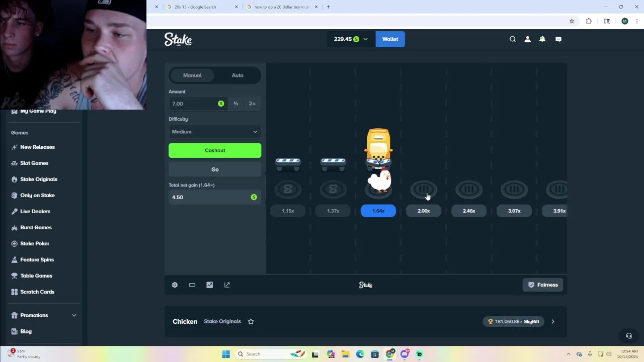Click the chicken character
This screenshot has height=362, width=644.
[380, 182]
